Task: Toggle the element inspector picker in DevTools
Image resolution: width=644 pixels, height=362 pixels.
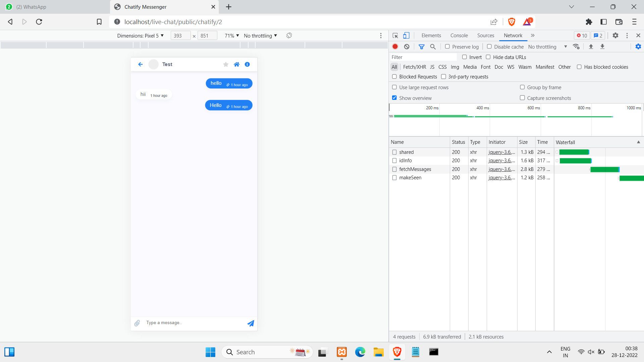Action: pyautogui.click(x=395, y=36)
